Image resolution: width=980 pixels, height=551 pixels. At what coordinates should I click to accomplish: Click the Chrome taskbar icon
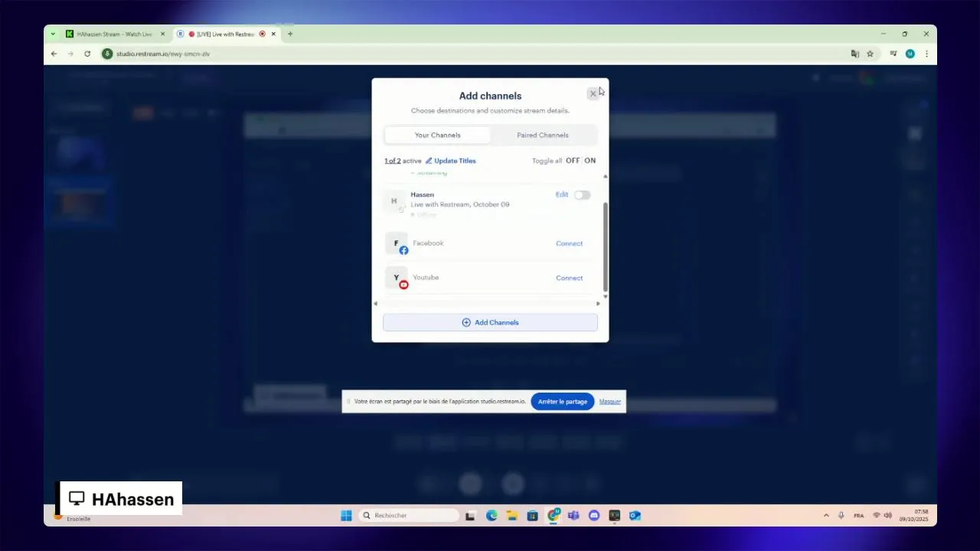click(553, 516)
